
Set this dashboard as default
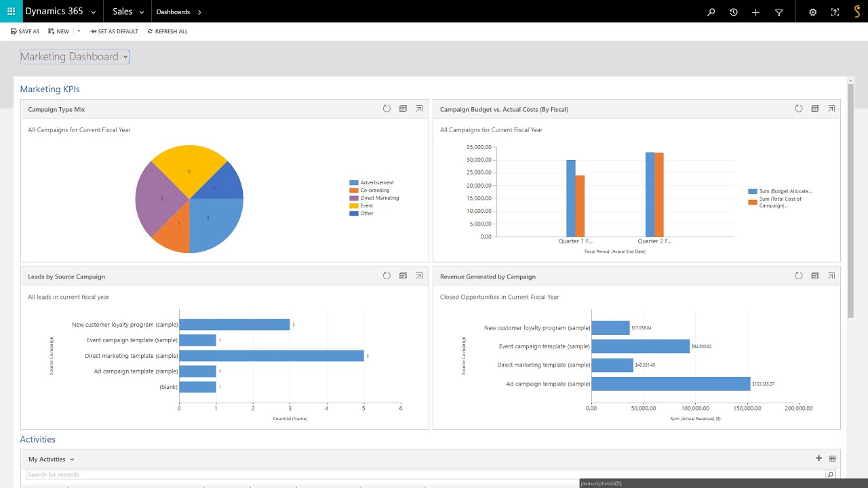click(x=113, y=30)
